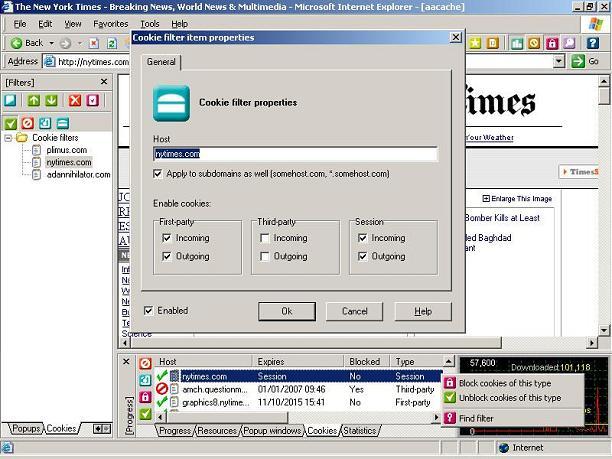Open the Favorites menu
This screenshot has height=459, width=612.
[110, 24]
